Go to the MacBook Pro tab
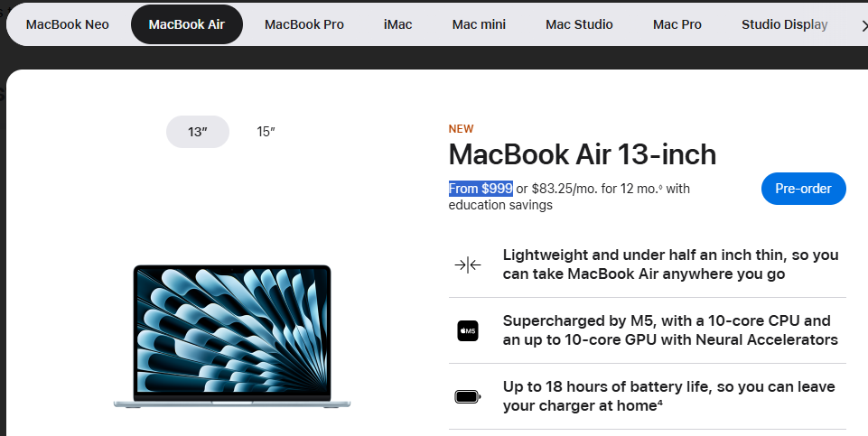The width and height of the screenshot is (868, 436). [x=303, y=25]
